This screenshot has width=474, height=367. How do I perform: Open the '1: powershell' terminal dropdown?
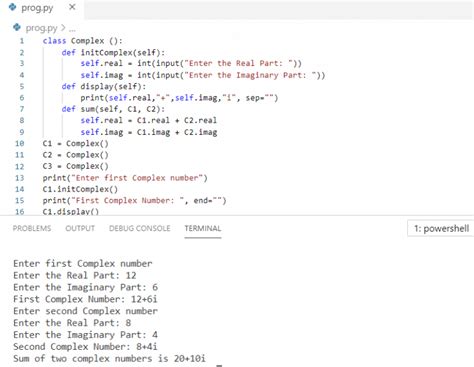441,228
